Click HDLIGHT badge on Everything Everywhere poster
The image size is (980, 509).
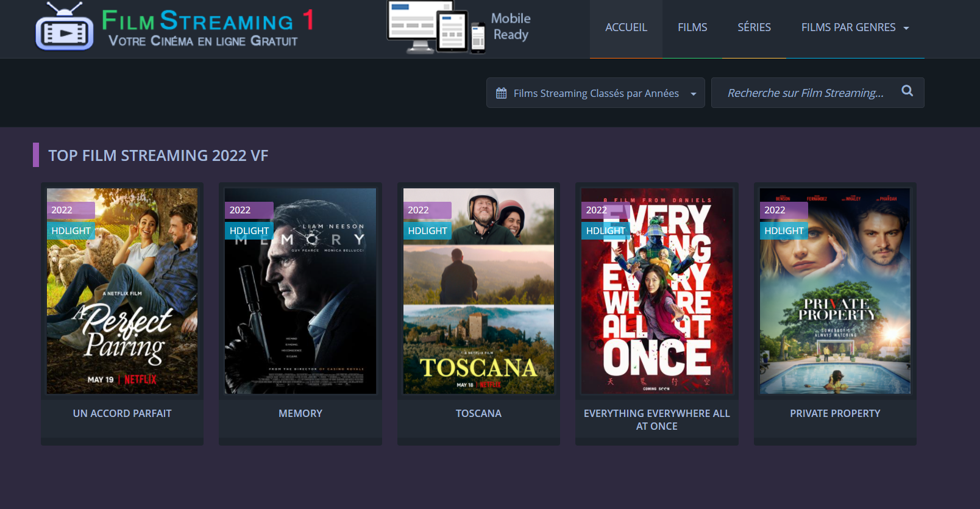click(x=605, y=231)
